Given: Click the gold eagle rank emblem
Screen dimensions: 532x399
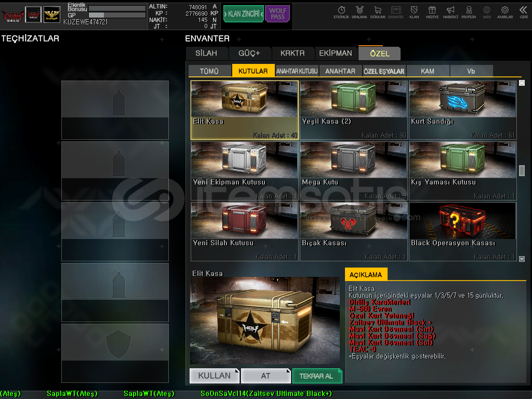Looking at the screenshot, I should pyautogui.click(x=52, y=15).
